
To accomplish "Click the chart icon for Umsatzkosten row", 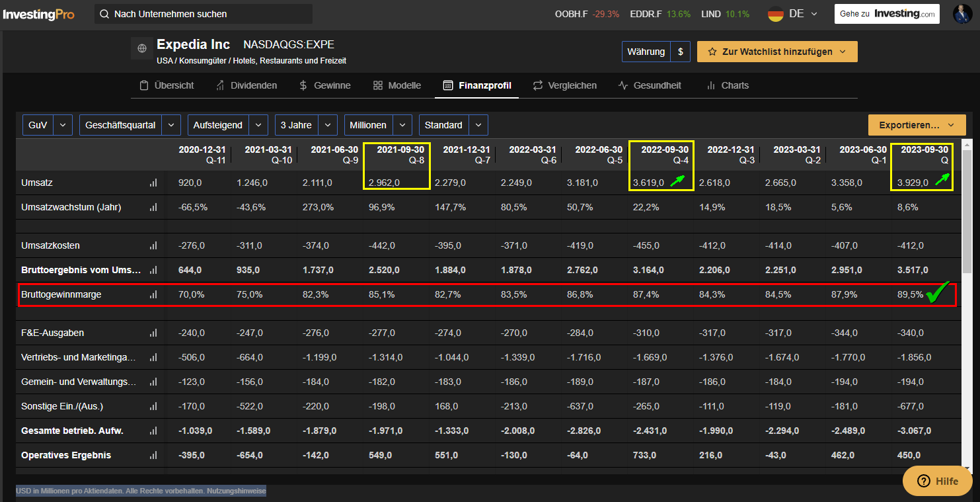I will [x=153, y=245].
